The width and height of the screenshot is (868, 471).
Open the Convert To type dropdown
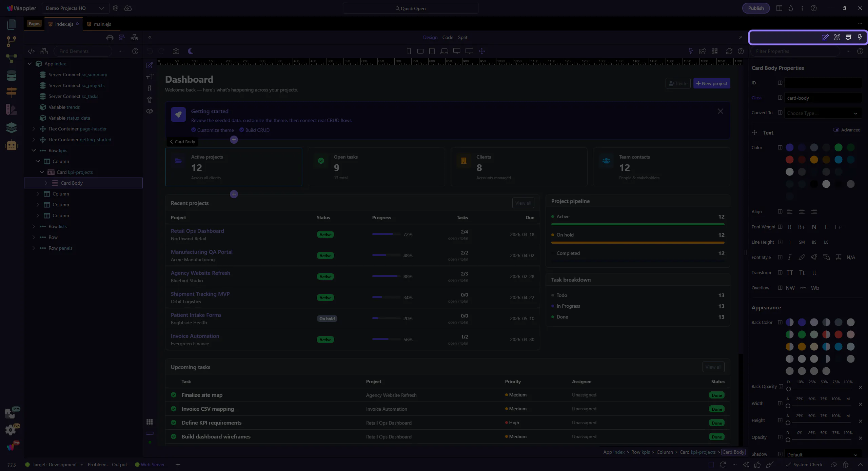(x=823, y=113)
